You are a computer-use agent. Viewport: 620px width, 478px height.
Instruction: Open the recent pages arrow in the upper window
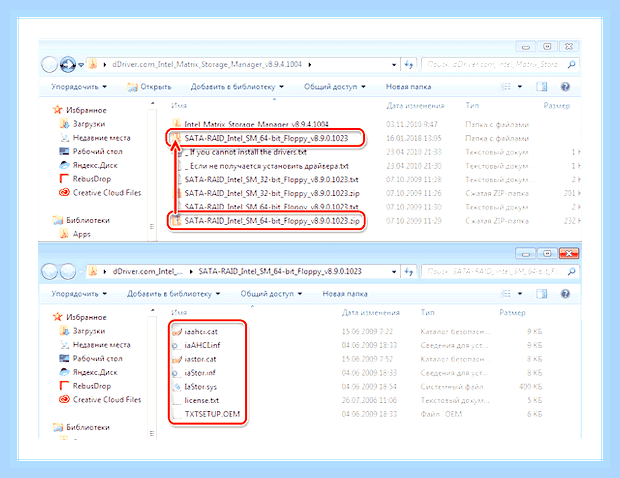pos(81,64)
